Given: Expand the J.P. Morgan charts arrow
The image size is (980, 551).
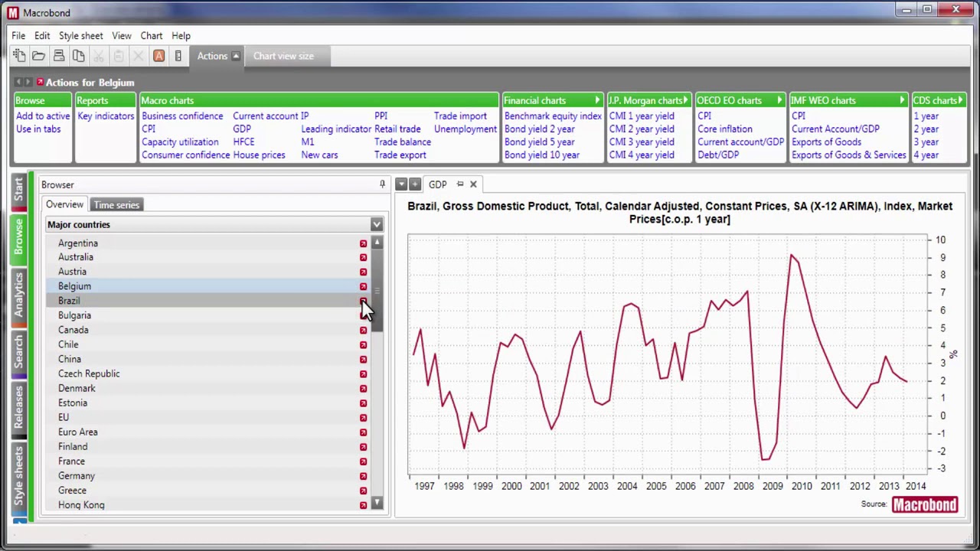Looking at the screenshot, I should [x=685, y=100].
